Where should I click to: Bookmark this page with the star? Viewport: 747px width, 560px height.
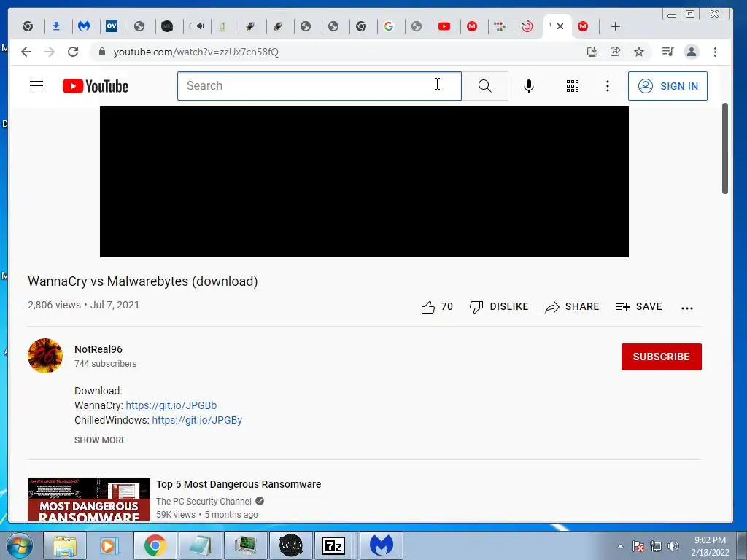639,52
